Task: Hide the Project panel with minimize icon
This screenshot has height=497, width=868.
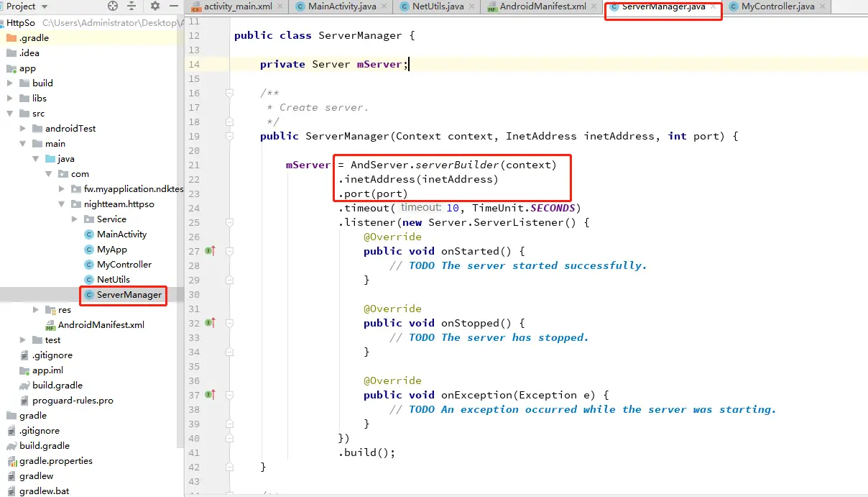Action: [x=172, y=6]
